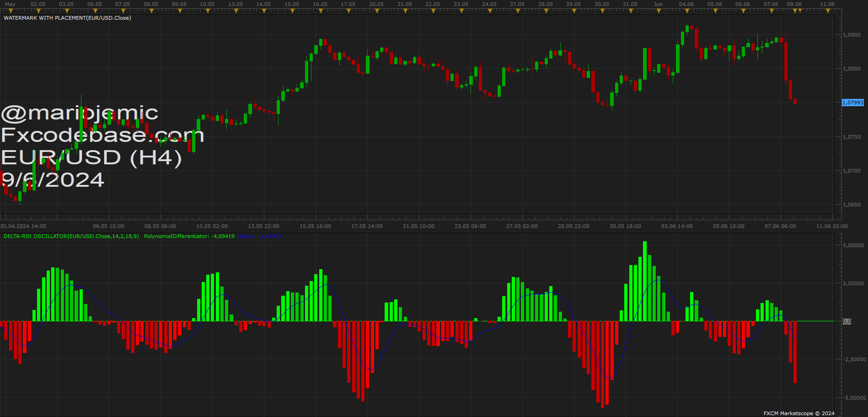Click the yellow day marker under 15.05
The width and height of the screenshot is (868, 417).
click(x=292, y=11)
